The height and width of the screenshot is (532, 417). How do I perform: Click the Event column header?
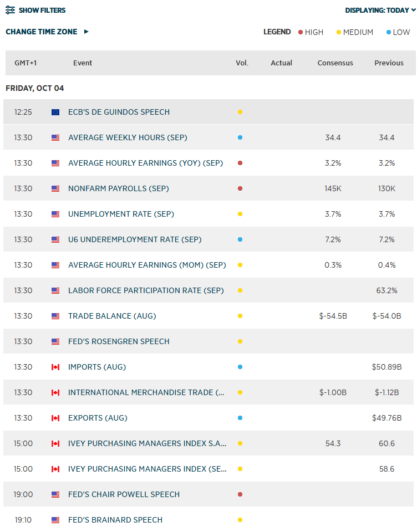pyautogui.click(x=83, y=63)
